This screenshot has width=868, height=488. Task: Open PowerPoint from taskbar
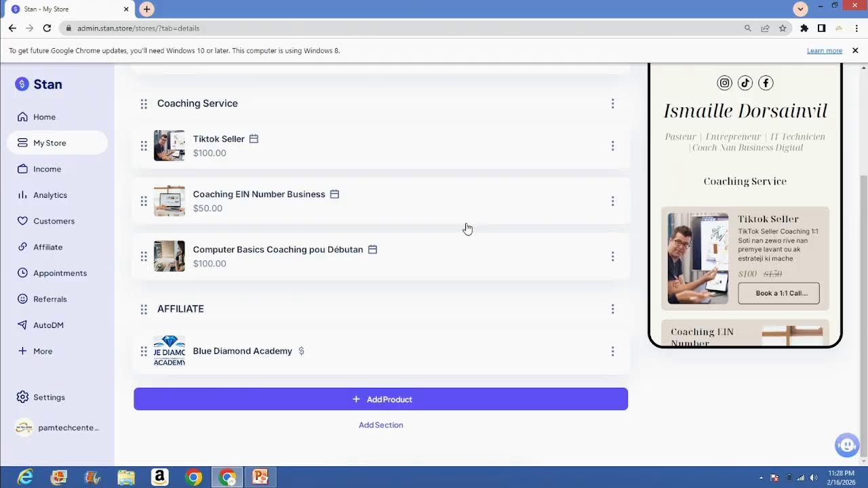pyautogui.click(x=261, y=477)
